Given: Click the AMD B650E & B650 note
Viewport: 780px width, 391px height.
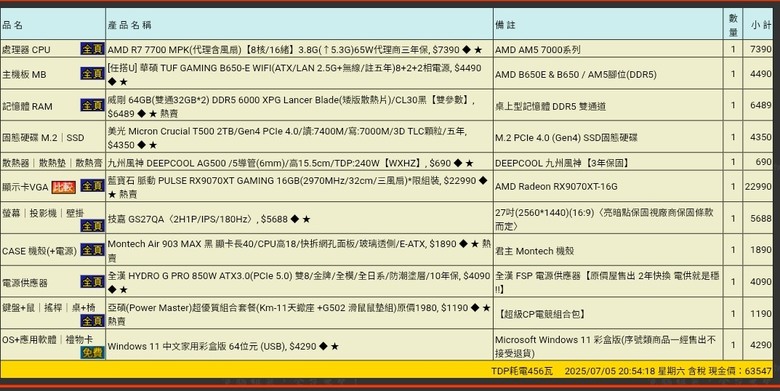Looking at the screenshot, I should pos(576,75).
